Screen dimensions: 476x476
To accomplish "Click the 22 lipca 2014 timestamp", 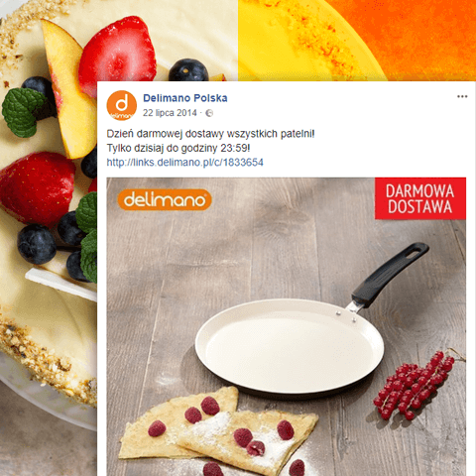I will [170, 113].
